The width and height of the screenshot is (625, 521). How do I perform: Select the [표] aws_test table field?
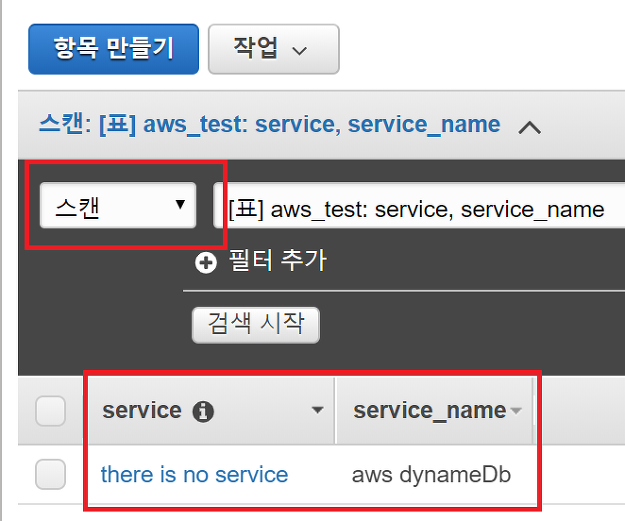coord(419,205)
